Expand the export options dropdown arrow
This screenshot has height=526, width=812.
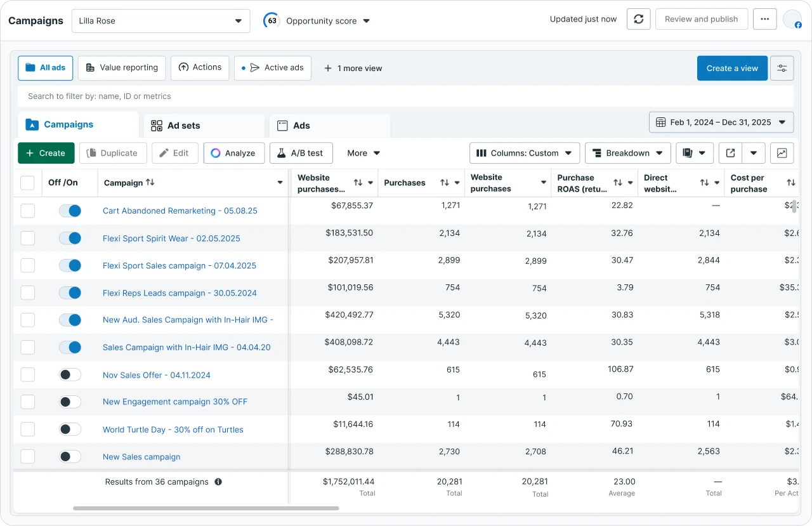click(x=754, y=153)
